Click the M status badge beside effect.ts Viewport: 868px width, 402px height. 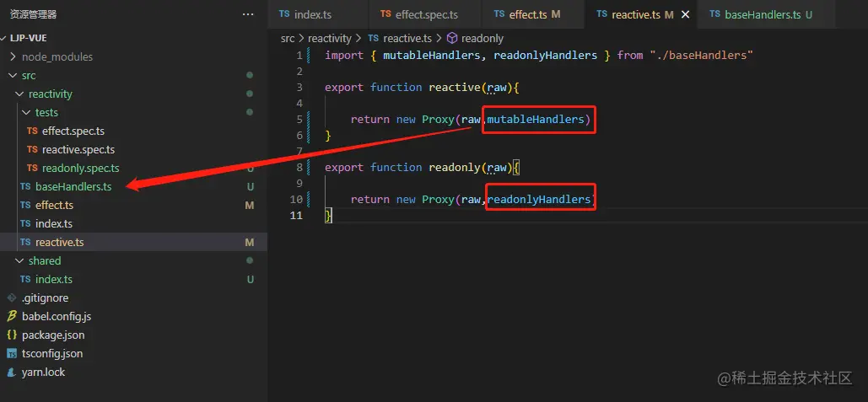tap(250, 205)
